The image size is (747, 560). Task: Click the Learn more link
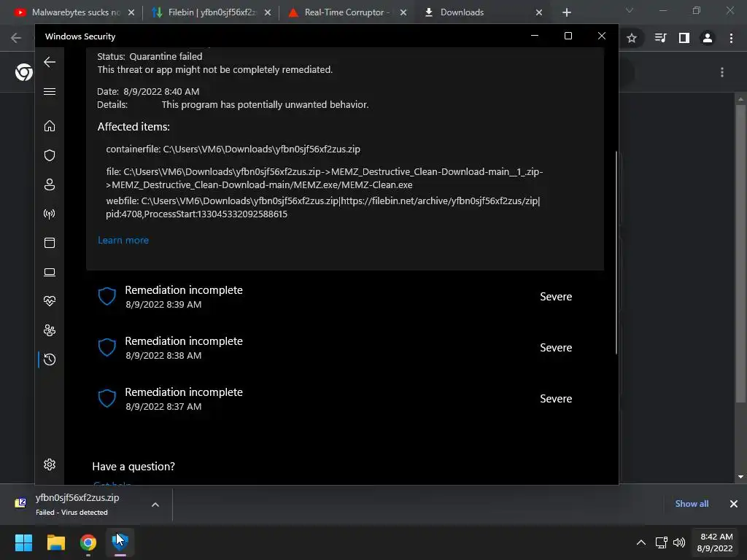pyautogui.click(x=123, y=240)
